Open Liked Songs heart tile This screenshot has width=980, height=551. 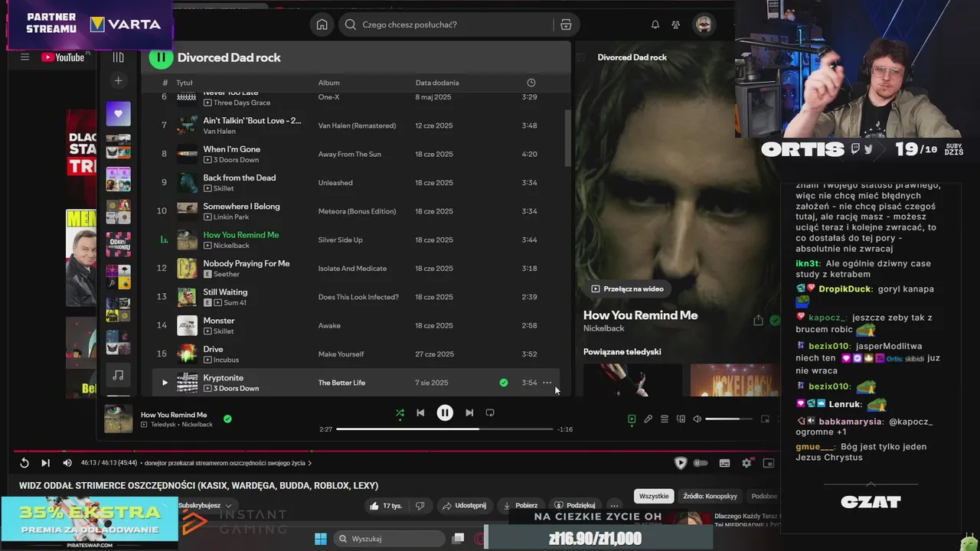pyautogui.click(x=118, y=114)
